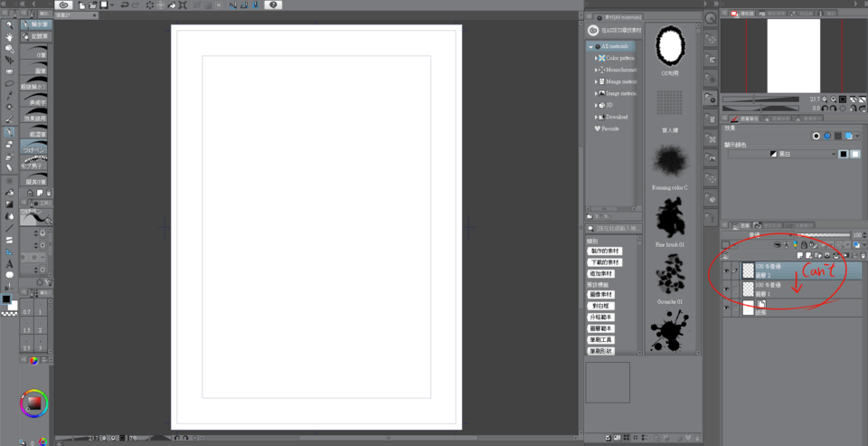Select the つけペン sub tool brush

click(x=33, y=147)
